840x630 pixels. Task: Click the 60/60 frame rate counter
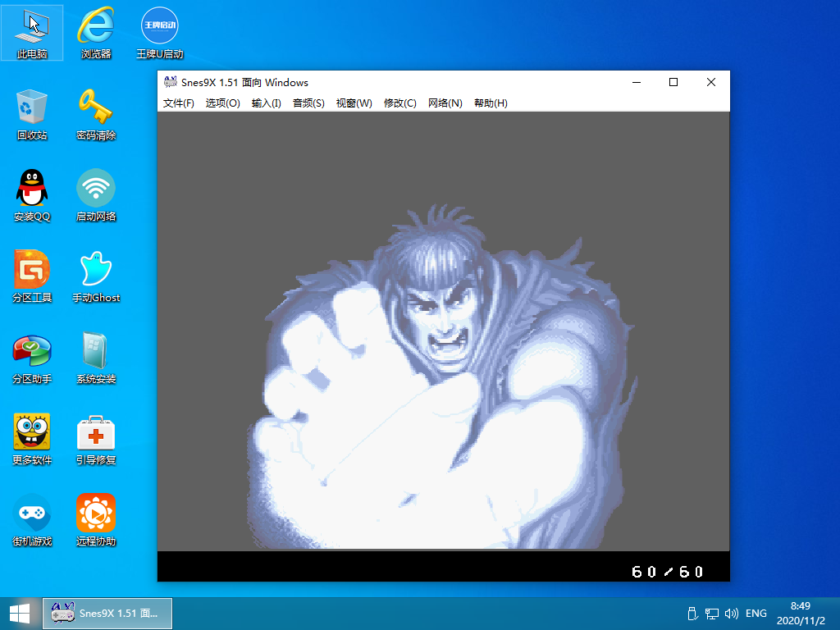click(667, 572)
